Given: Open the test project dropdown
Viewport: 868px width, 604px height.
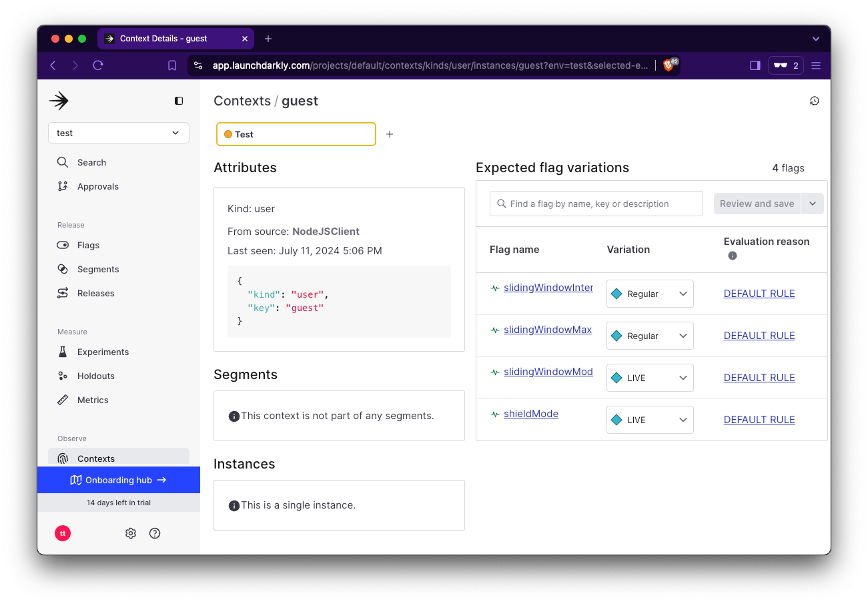Looking at the screenshot, I should pyautogui.click(x=118, y=133).
